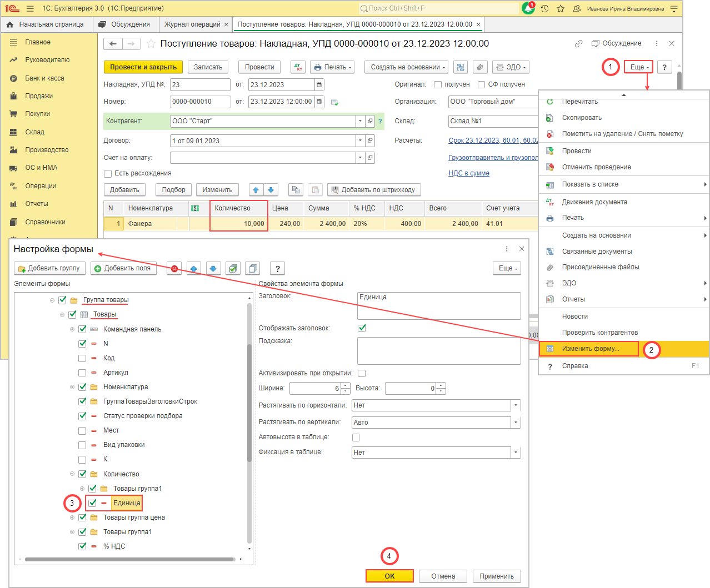
Task: Check the Артикул element checkbox
Action: pos(82,373)
